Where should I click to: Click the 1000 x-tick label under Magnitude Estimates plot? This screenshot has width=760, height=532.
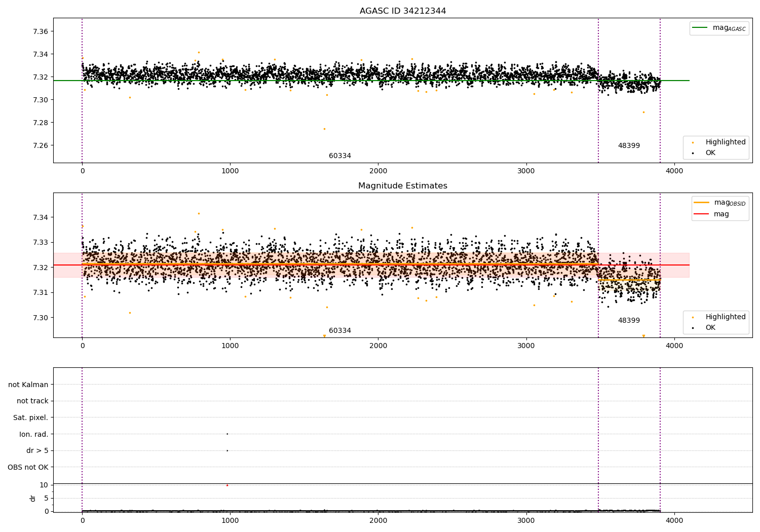tap(230, 346)
